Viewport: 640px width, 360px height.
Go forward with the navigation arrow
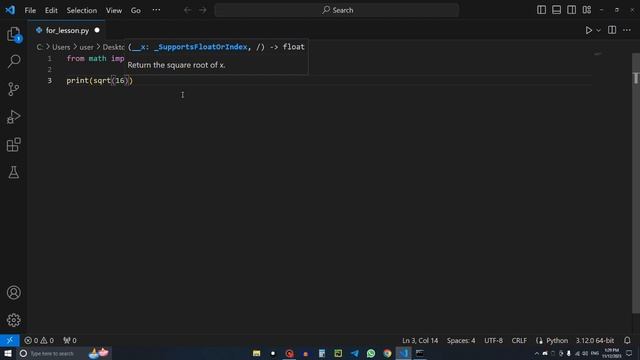[203, 10]
